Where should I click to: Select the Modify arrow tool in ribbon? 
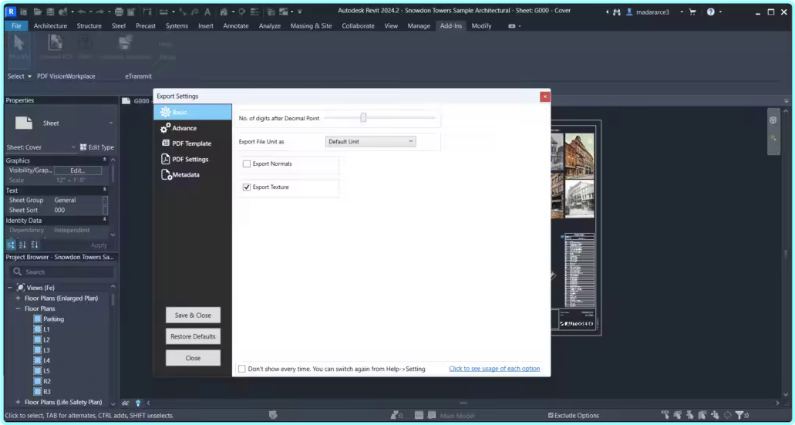[19, 48]
